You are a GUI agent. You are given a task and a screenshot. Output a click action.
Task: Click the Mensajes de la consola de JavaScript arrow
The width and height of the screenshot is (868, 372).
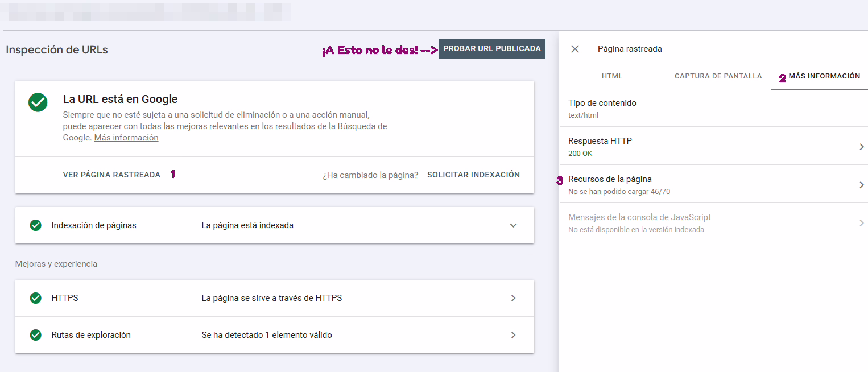click(x=861, y=223)
